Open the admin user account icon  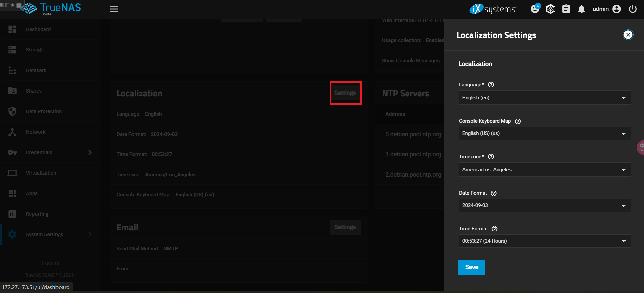(x=616, y=9)
